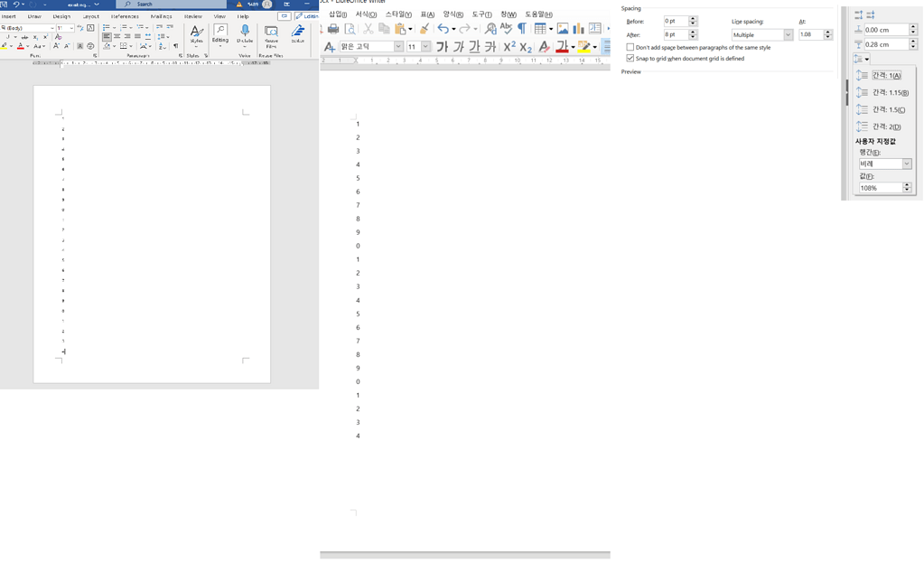The height and width of the screenshot is (562, 924).
Task: Click the Word show paragraph marks pilcrow
Action: pos(175,46)
